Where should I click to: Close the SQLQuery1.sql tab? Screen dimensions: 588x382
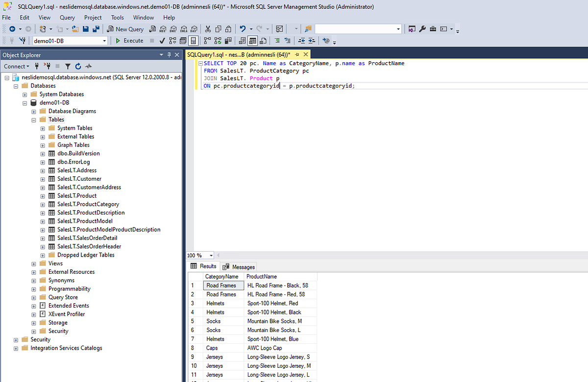coord(306,54)
